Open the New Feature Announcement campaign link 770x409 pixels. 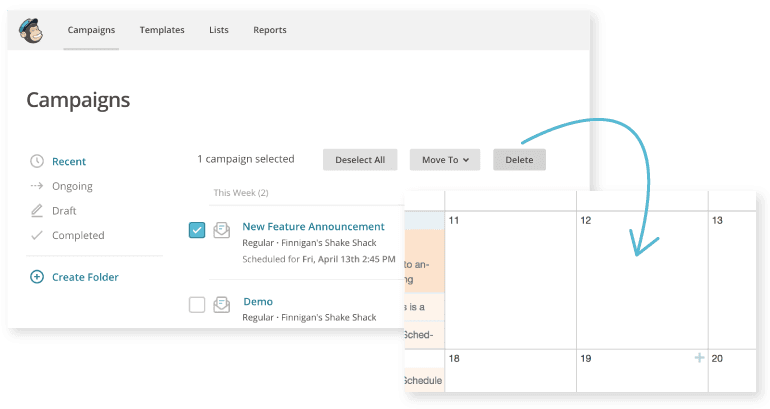coord(313,227)
